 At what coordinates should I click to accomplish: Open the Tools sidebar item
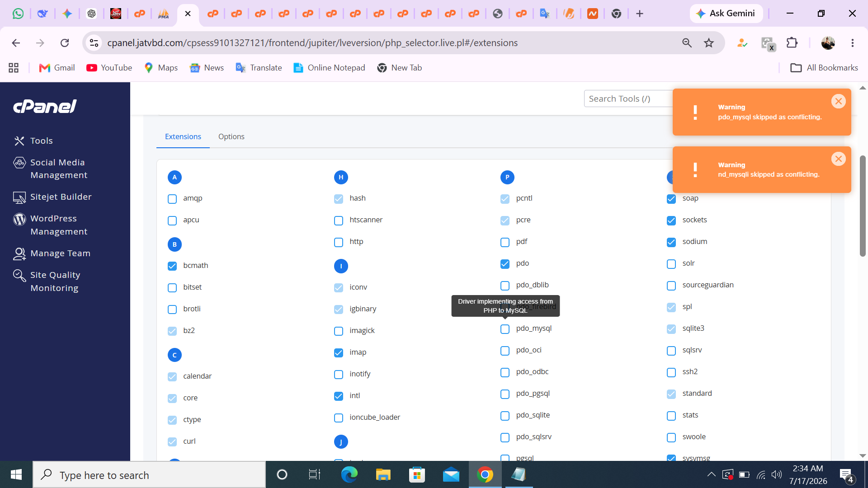(x=33, y=141)
